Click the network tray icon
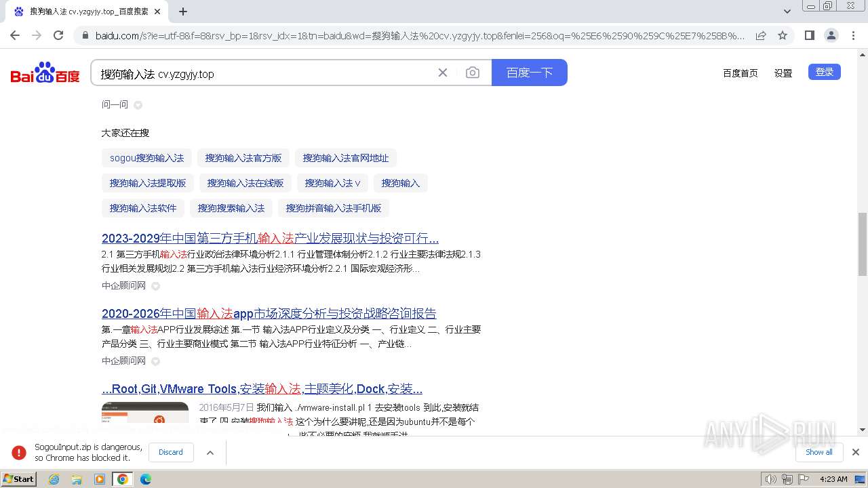Image resolution: width=868 pixels, height=488 pixels. (787, 479)
